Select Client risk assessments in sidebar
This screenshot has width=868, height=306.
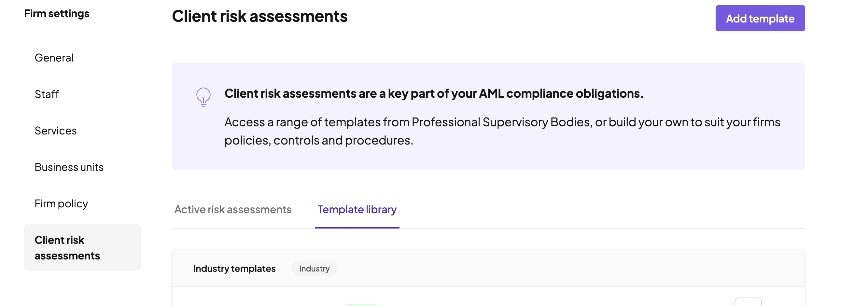point(67,247)
